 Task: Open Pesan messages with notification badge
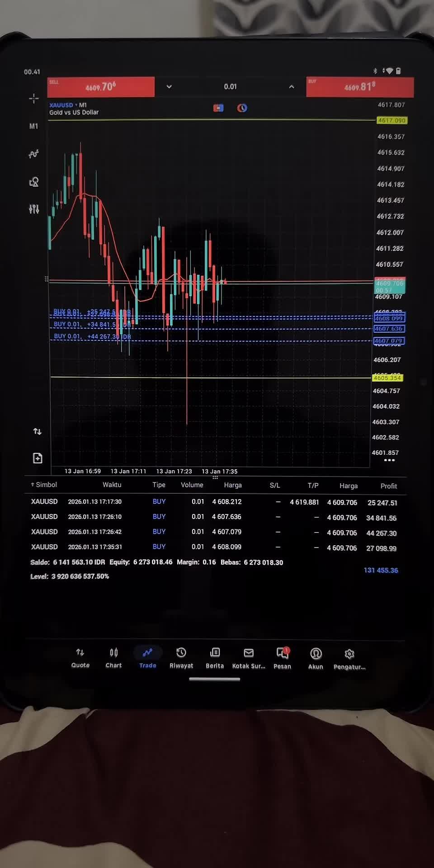(283, 658)
